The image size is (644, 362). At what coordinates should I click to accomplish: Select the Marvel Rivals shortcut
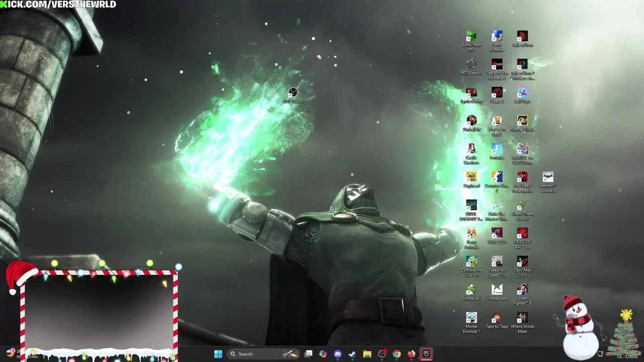522,123
